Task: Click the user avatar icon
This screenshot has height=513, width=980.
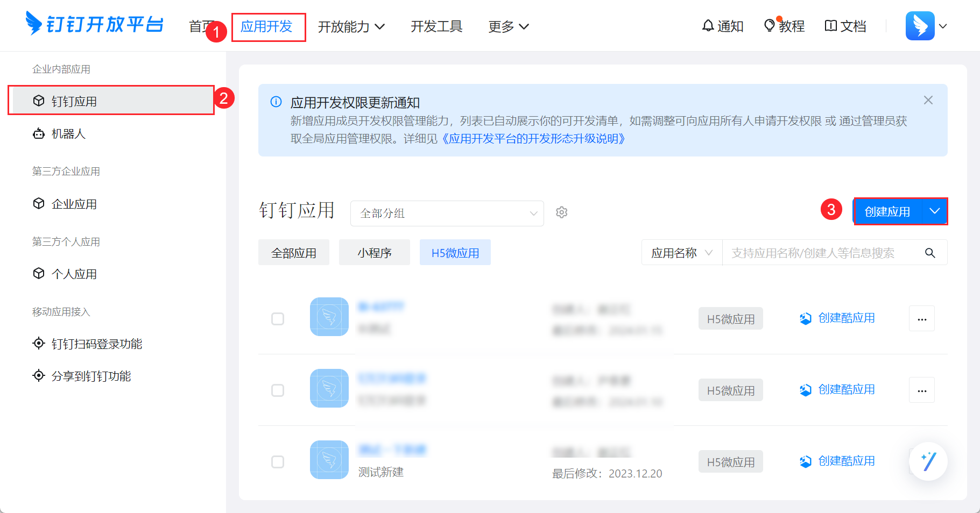Action: (920, 26)
